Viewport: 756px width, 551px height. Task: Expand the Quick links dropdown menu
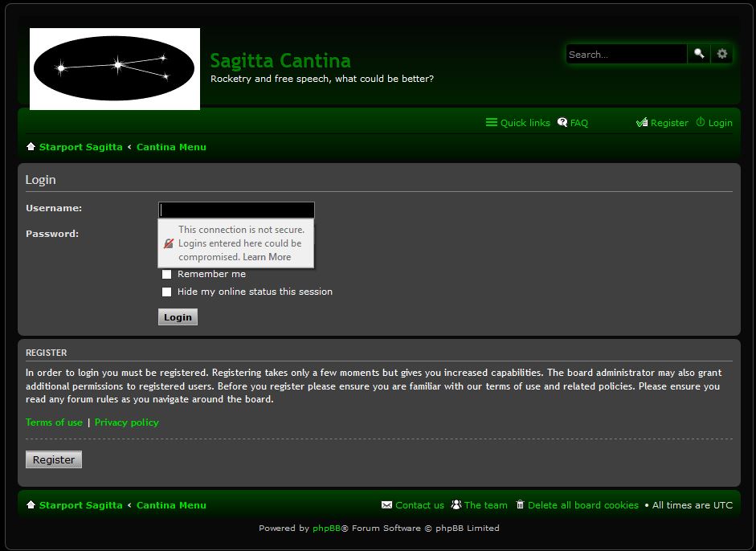pos(518,123)
